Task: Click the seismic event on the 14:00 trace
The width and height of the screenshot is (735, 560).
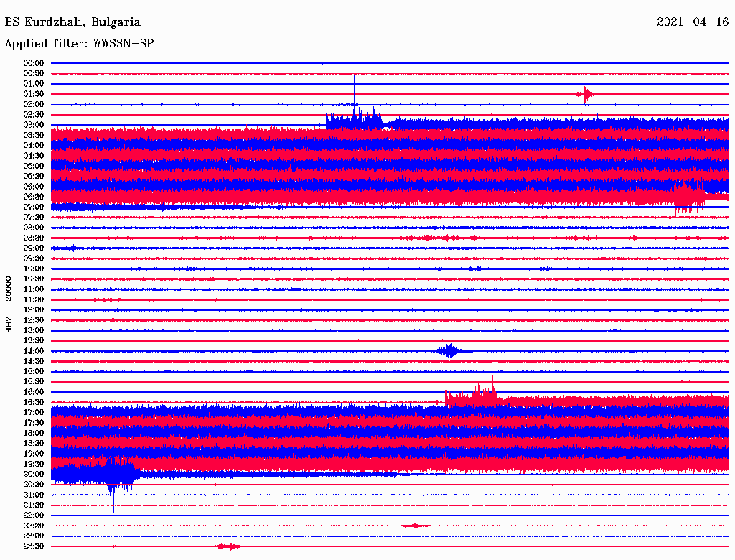Action: 450,351
